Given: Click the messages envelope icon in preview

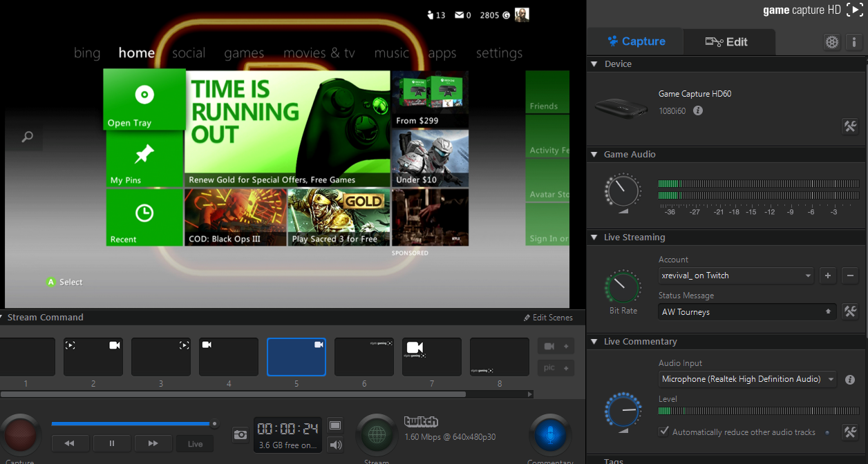Looking at the screenshot, I should point(459,14).
